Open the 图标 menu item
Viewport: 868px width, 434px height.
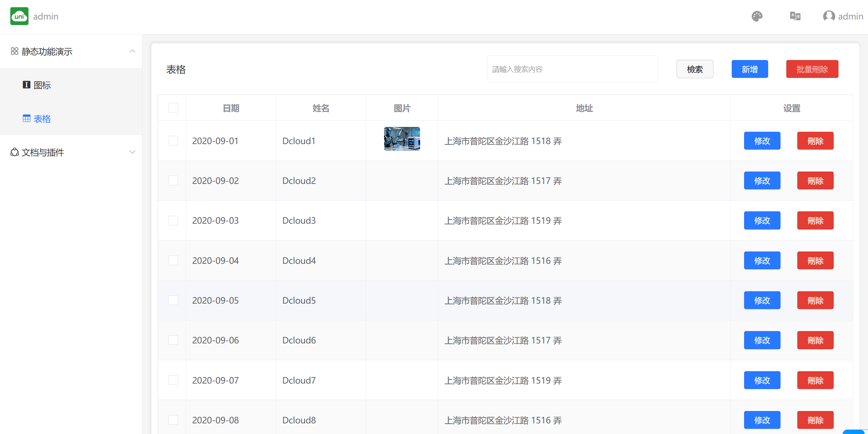[42, 85]
